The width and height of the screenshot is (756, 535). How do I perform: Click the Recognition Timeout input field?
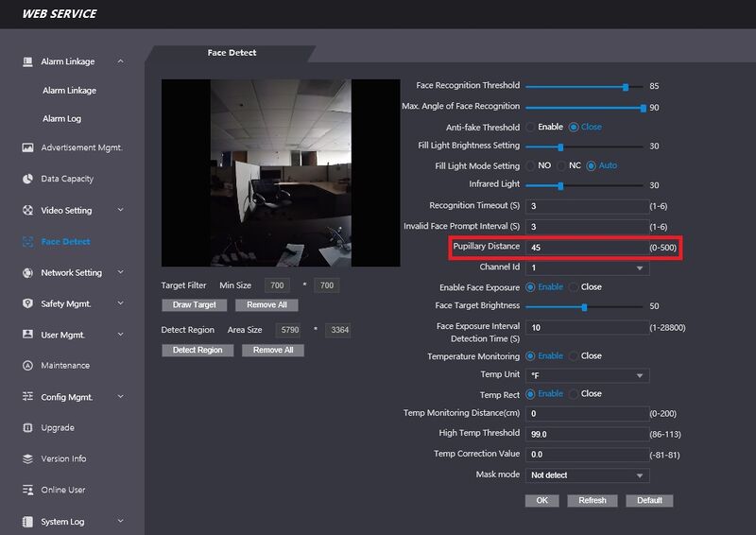click(587, 206)
